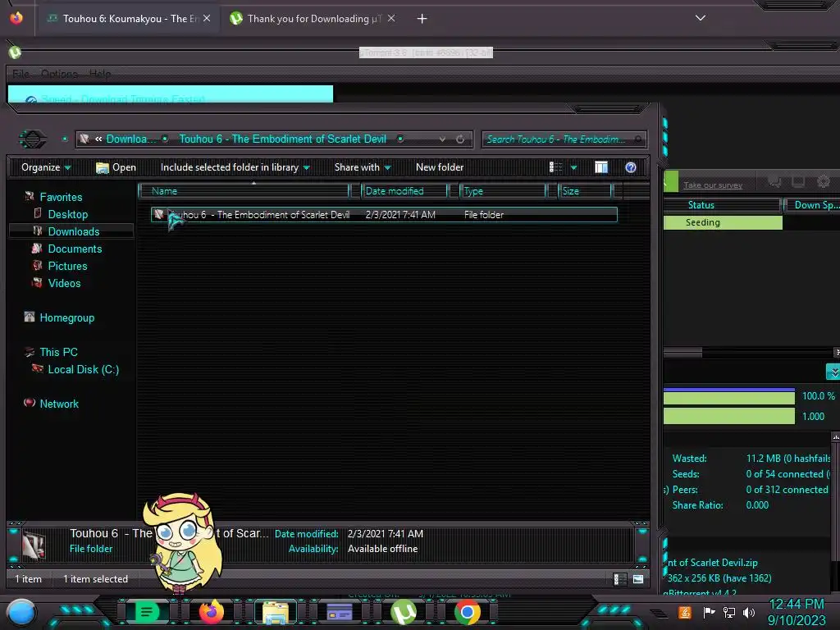This screenshot has height=630, width=840.
Task: Open the green notes app on taskbar
Action: coord(146,612)
